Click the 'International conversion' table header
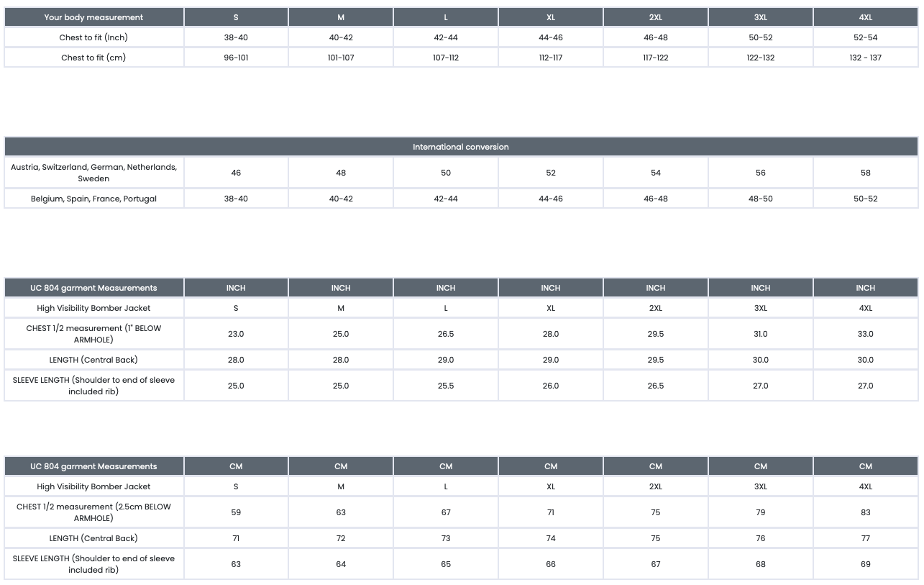924x585 pixels. point(461,147)
